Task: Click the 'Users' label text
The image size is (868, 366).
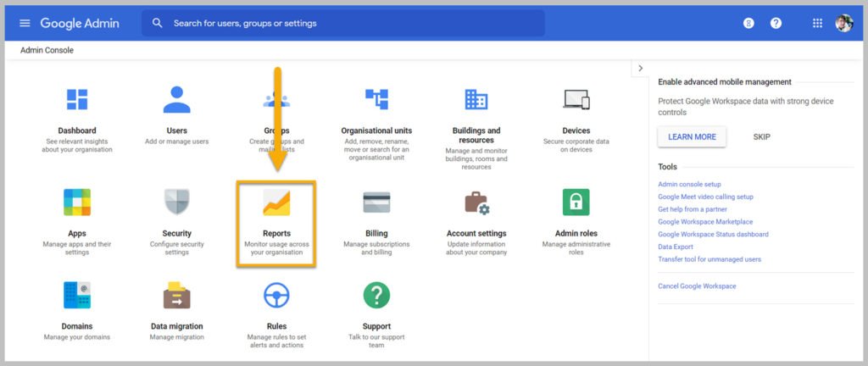Action: [176, 131]
